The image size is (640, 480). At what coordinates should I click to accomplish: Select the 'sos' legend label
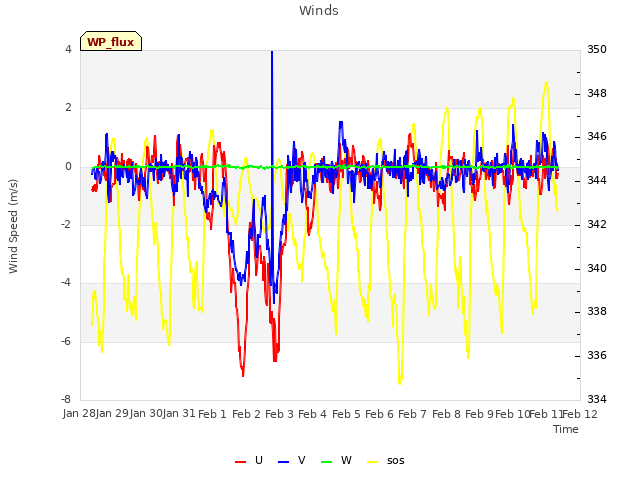pos(396,461)
